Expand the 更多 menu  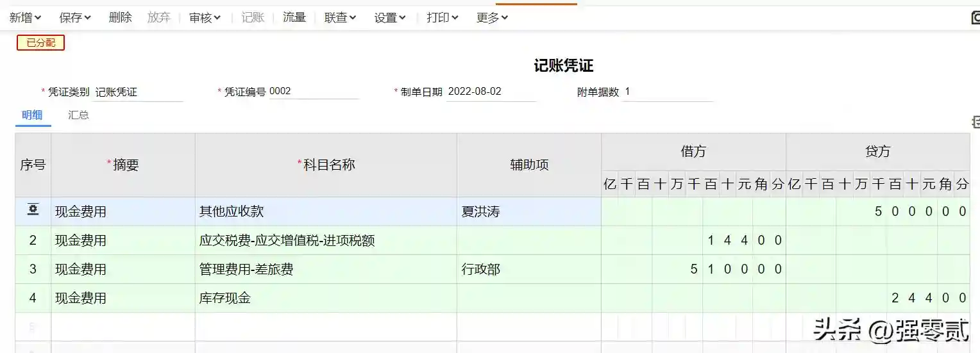pyautogui.click(x=492, y=18)
